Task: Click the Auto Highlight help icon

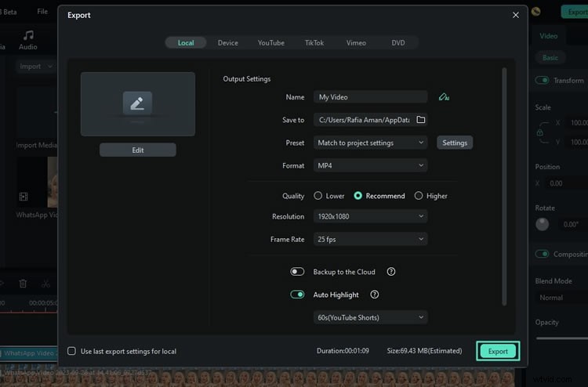Action: pyautogui.click(x=375, y=295)
